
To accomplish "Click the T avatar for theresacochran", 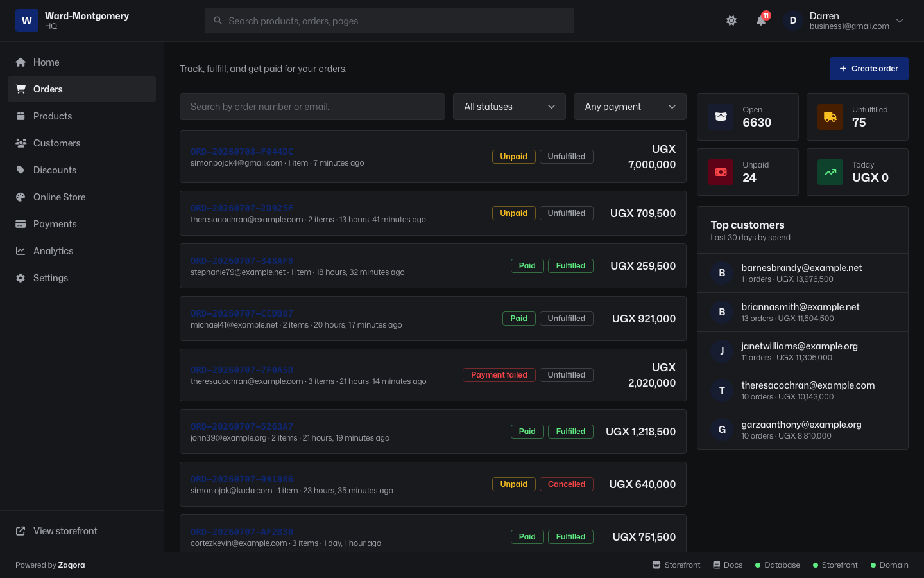I will coord(722,390).
